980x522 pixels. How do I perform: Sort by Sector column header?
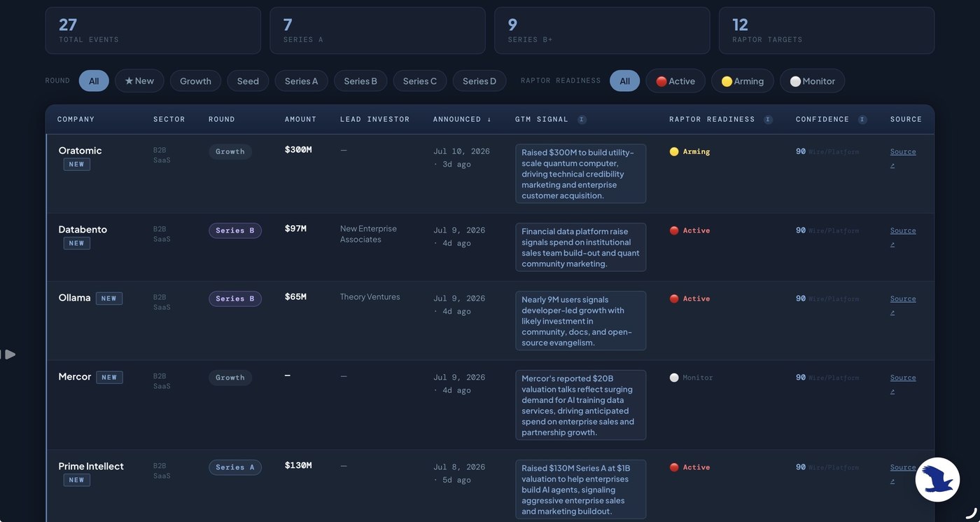(169, 120)
